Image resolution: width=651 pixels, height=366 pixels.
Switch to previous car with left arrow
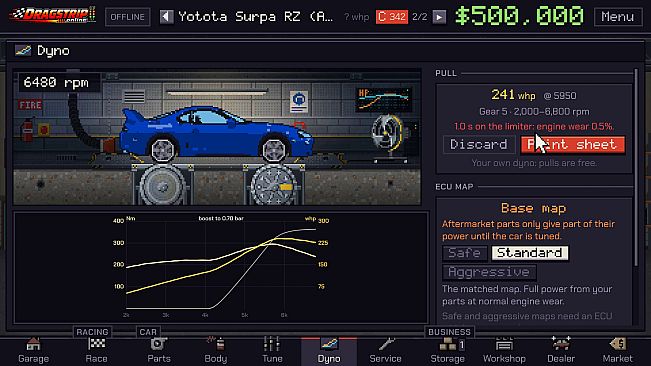(x=166, y=17)
